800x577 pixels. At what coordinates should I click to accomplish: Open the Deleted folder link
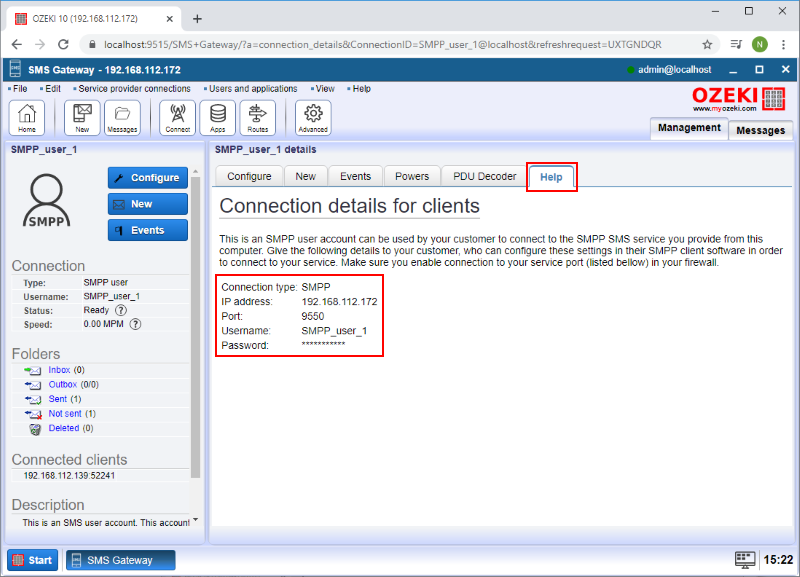click(64, 428)
